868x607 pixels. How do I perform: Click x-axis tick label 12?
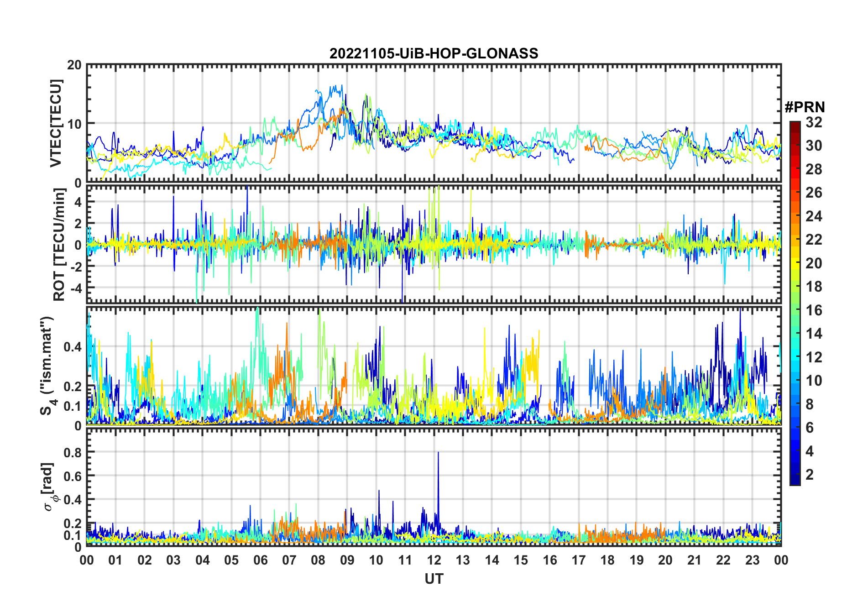point(434,560)
